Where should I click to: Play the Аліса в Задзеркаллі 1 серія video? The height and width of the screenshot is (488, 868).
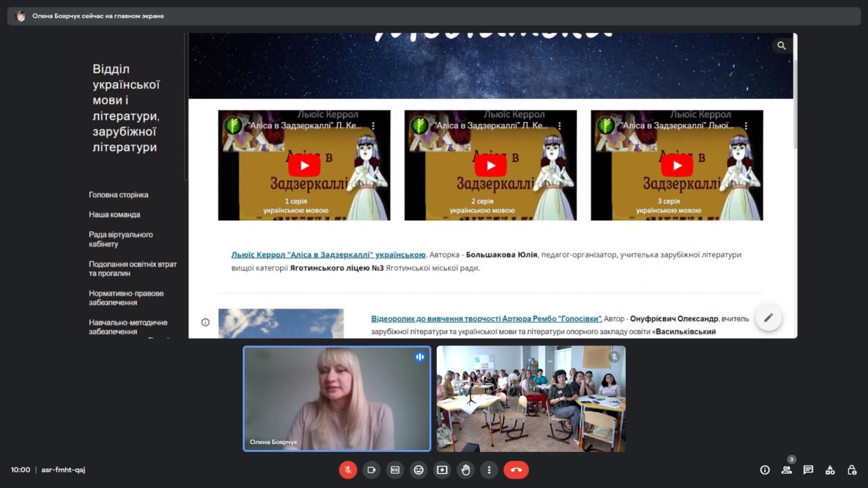[x=304, y=165]
